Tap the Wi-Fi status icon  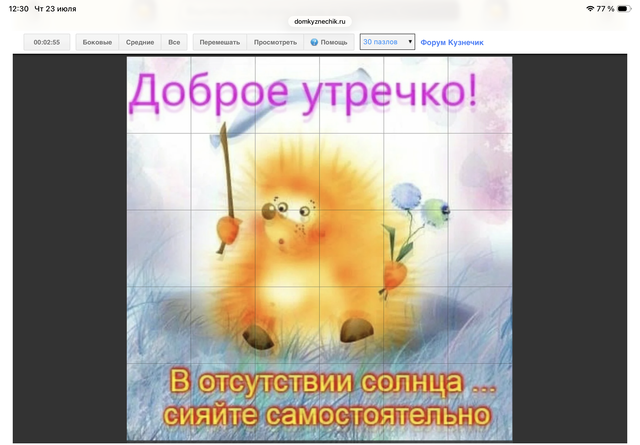[x=590, y=9]
